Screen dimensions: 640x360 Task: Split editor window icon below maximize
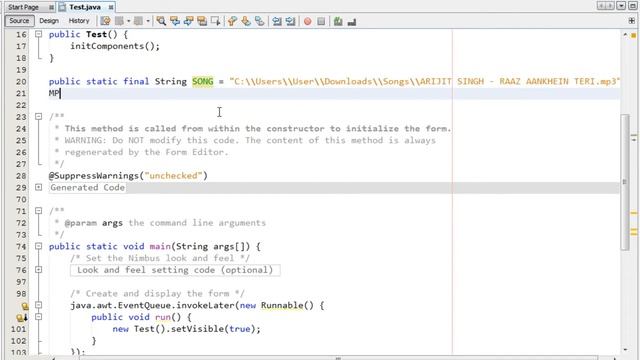pos(632,20)
